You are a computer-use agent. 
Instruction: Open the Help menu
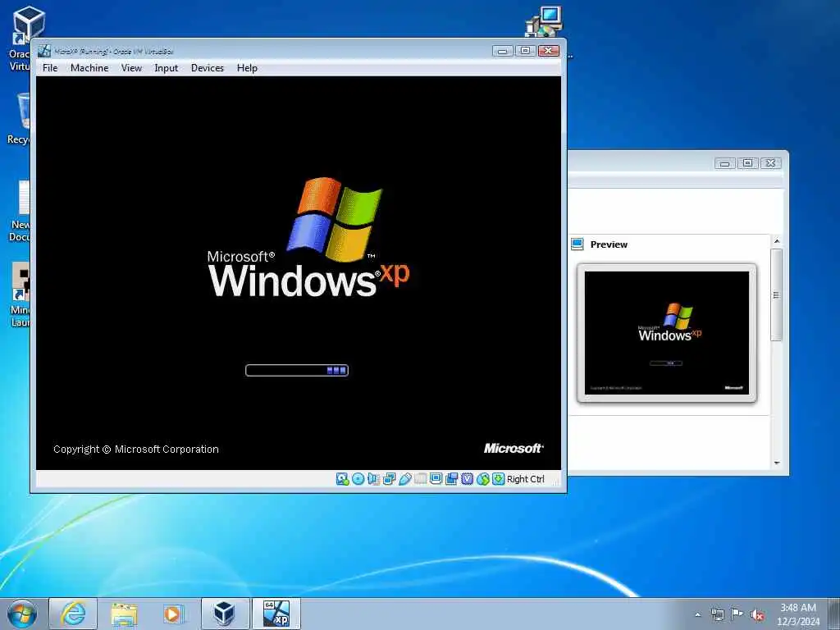click(x=247, y=68)
